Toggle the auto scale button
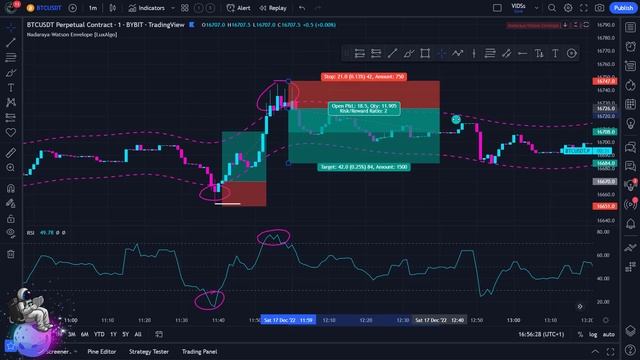This screenshot has height=360, width=640. click(609, 334)
